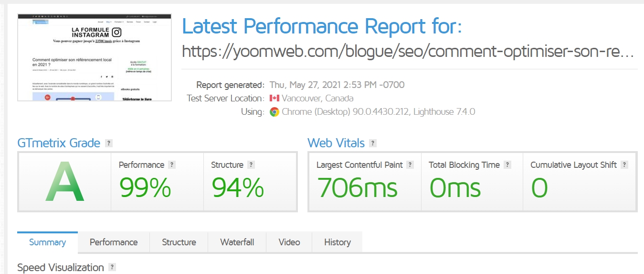Click the GTmetrix Grade help icon

tap(109, 143)
